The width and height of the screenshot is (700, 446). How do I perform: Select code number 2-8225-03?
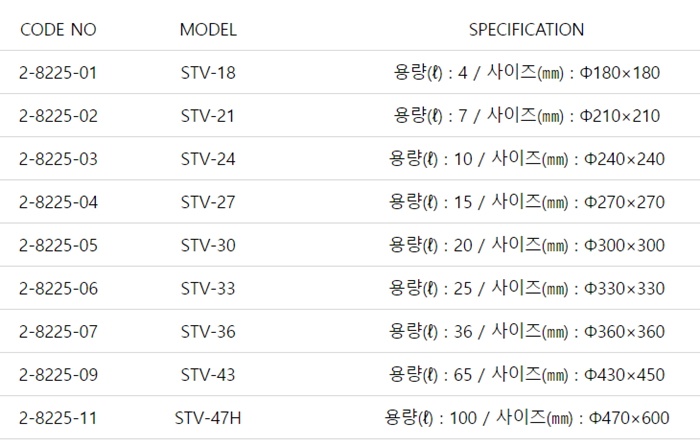[59, 159]
